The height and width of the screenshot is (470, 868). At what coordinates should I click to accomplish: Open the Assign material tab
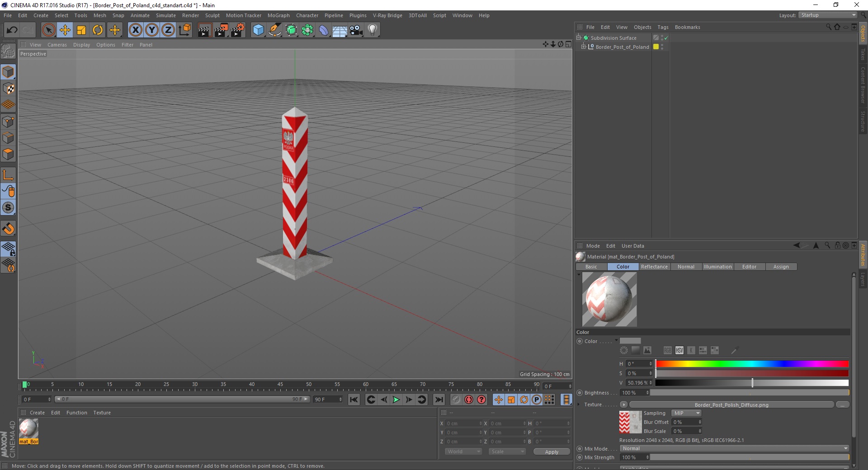[x=781, y=267]
